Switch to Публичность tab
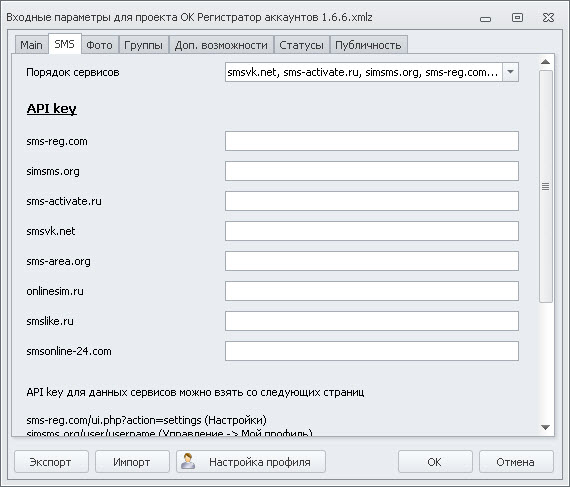570x487 pixels. tap(368, 45)
